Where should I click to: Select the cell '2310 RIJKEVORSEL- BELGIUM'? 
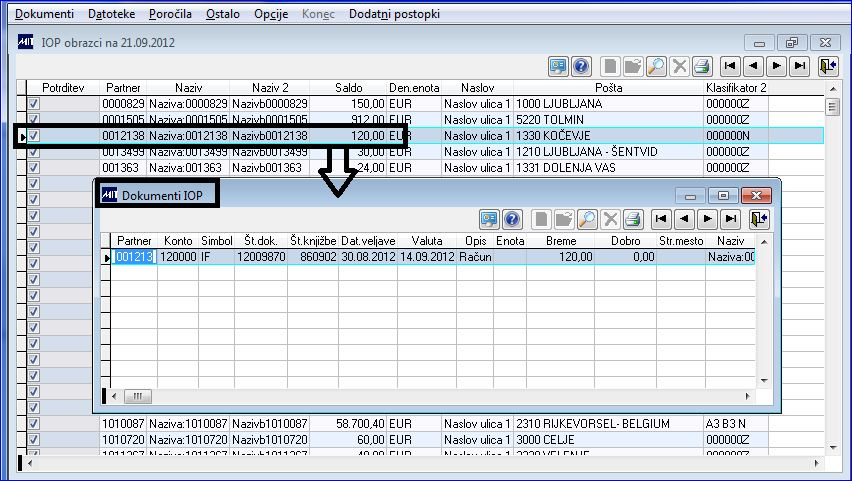point(608,423)
